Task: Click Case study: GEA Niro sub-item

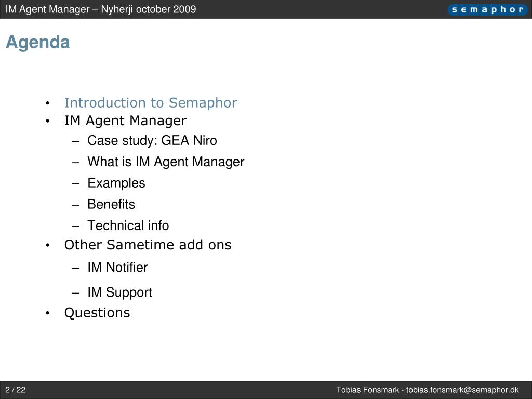Action: (152, 140)
